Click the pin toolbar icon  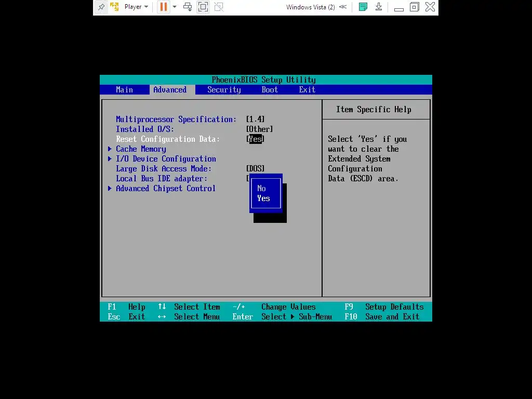coord(101,7)
